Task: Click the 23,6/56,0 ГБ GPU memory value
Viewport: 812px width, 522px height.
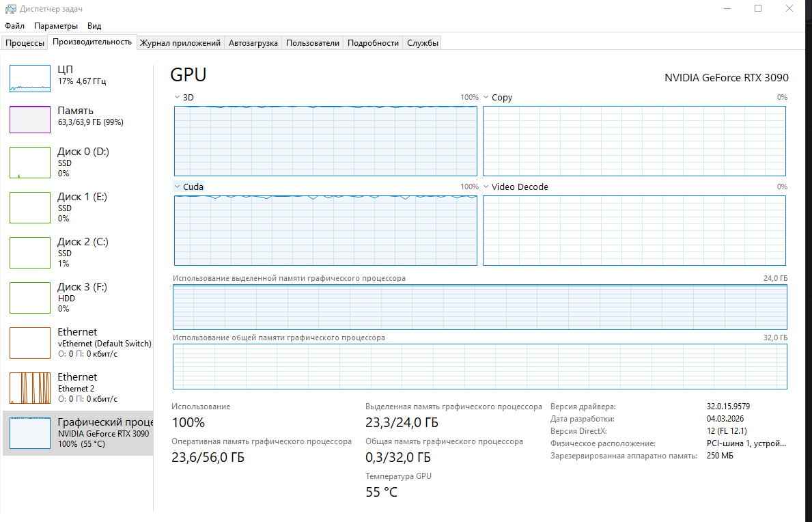Action: tap(208, 458)
